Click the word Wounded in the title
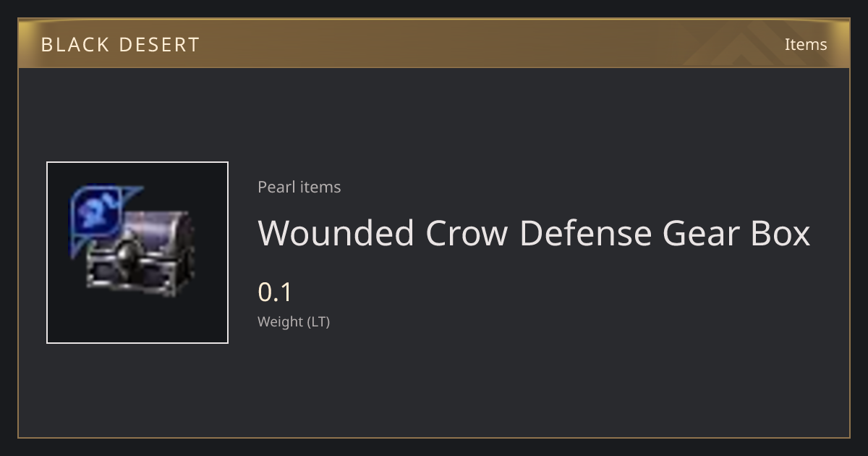 tap(336, 233)
